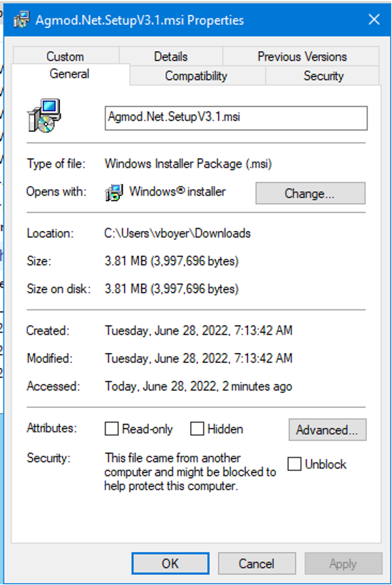Go to the Compatibility tab
Screen dimensions: 392x585
pyautogui.click(x=197, y=76)
